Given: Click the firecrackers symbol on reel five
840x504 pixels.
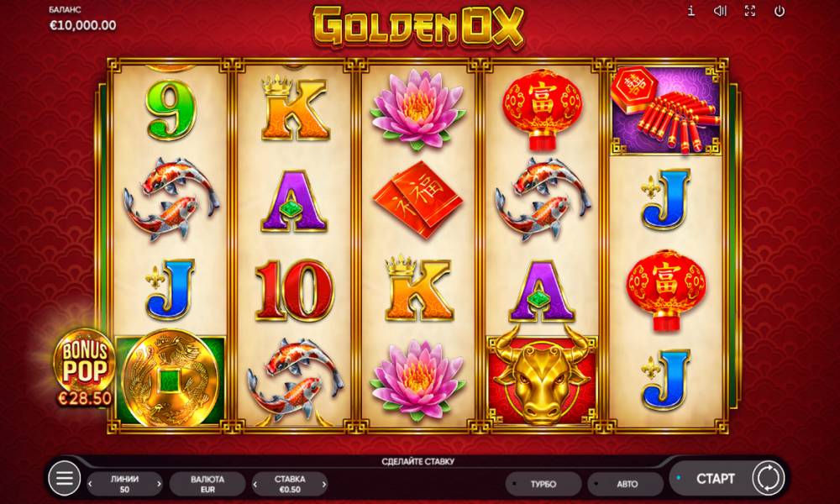Looking at the screenshot, I should click(x=666, y=110).
